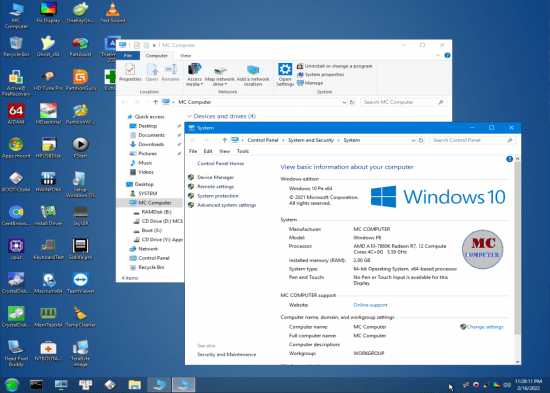Open HD Tune Pro desktop shortcut

[x=48, y=80]
